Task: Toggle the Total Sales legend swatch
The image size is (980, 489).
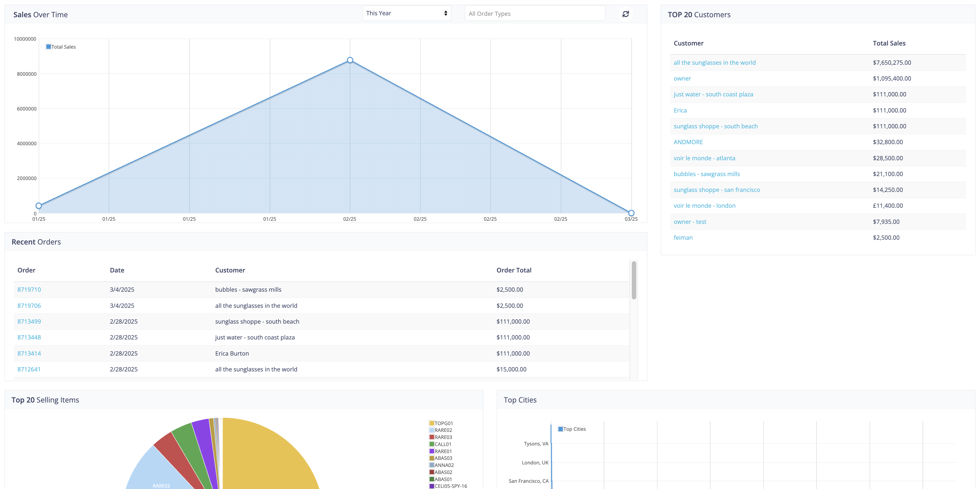Action: [x=48, y=47]
